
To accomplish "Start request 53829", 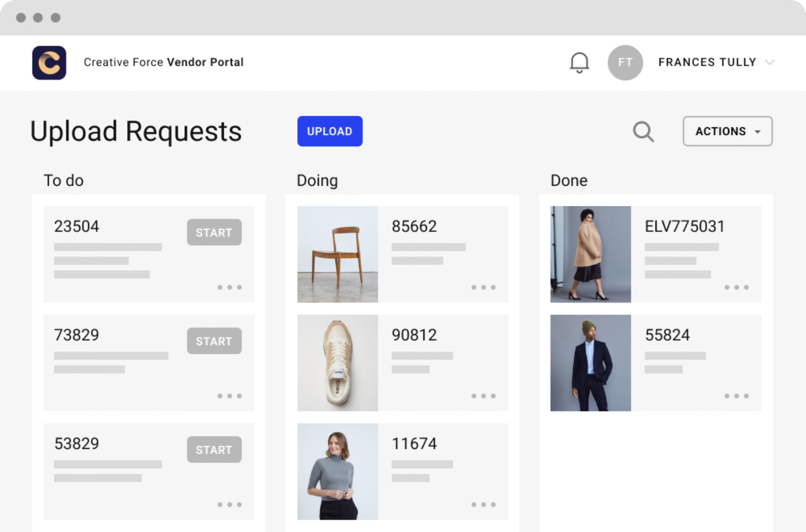I will coord(214,450).
